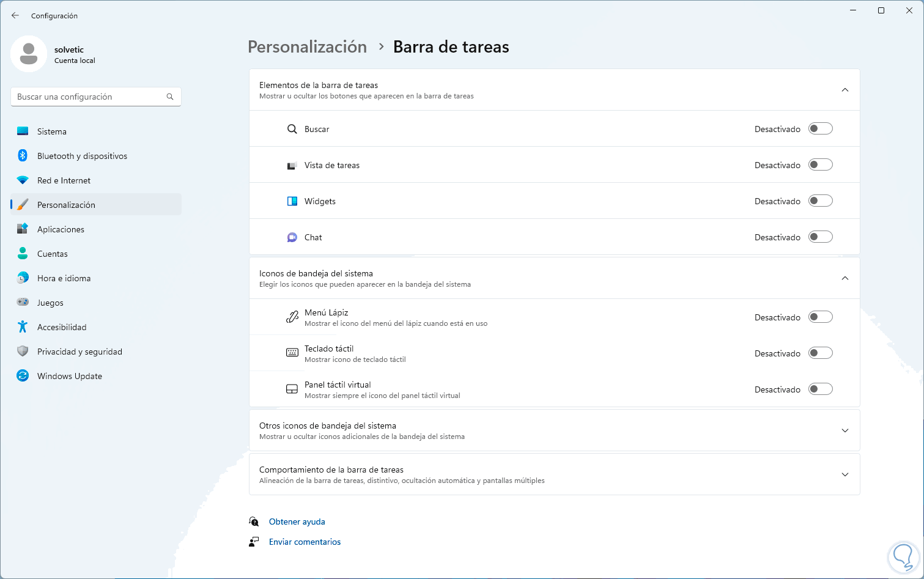The image size is (924, 579).
Task: Select Aplicaciones in the sidebar
Action: [61, 229]
